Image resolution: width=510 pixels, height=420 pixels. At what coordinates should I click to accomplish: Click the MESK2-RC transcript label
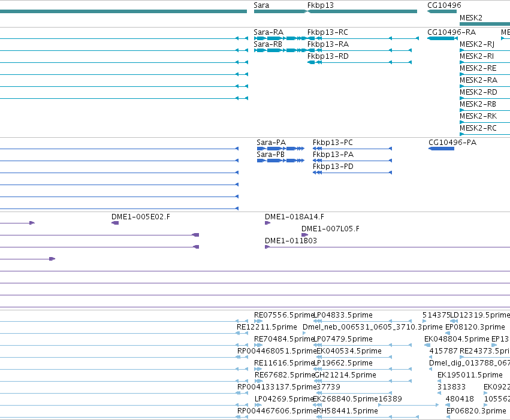tap(478, 128)
